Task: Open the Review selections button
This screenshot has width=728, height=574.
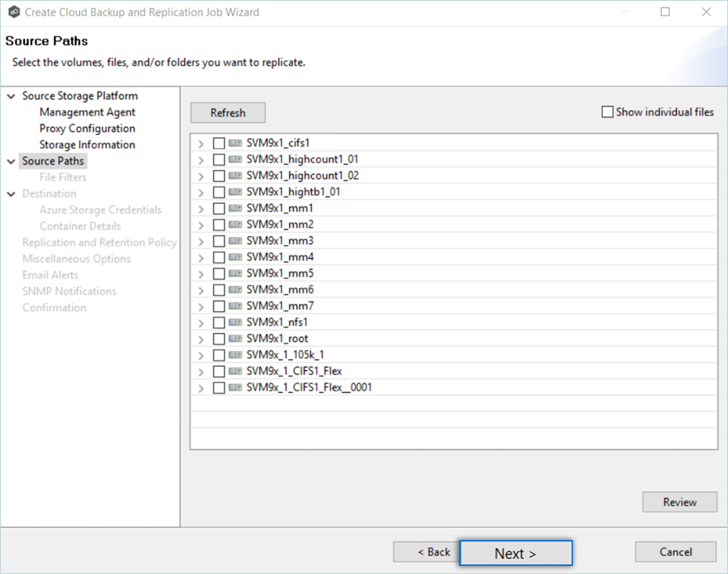Action: [x=680, y=502]
